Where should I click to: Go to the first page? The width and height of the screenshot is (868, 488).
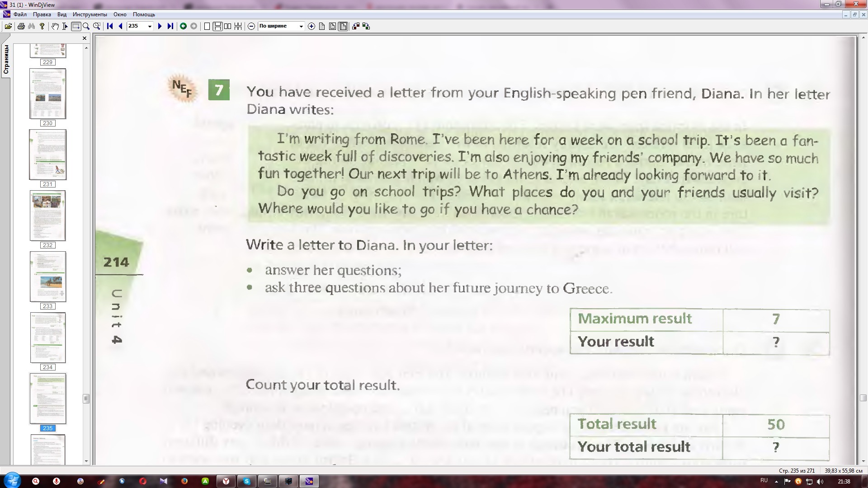(x=110, y=26)
